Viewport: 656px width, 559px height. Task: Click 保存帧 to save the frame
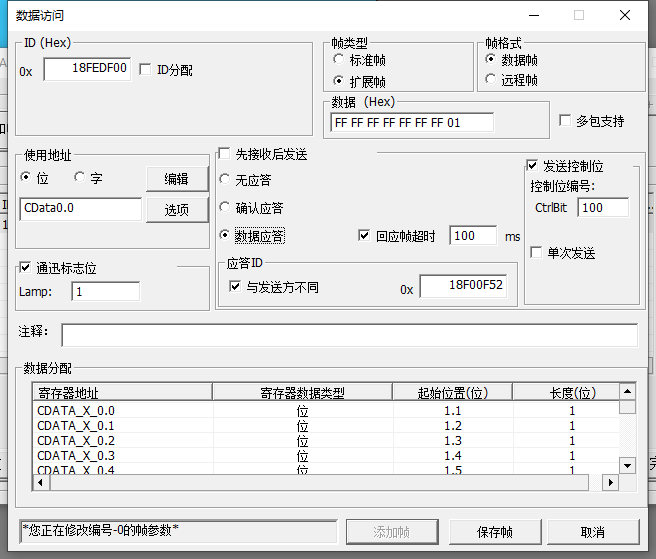[x=496, y=531]
